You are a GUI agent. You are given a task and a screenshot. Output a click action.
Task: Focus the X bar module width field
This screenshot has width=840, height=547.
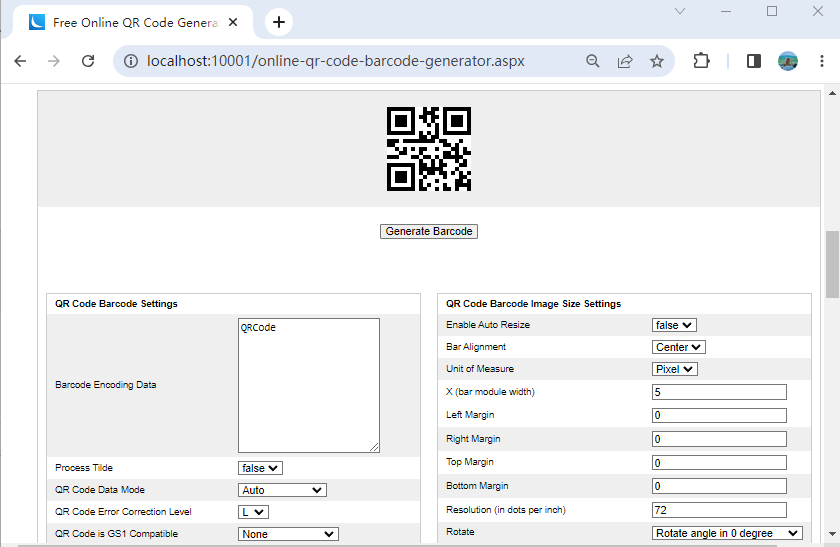(x=719, y=392)
